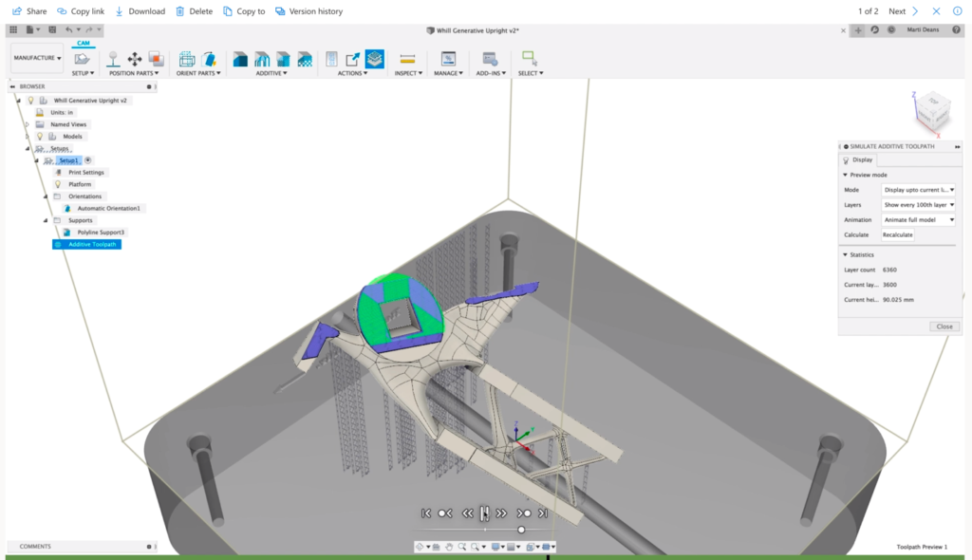This screenshot has height=560, width=972.
Task: Click the Automatic Orientation toolbar icon
Action: [x=210, y=59]
